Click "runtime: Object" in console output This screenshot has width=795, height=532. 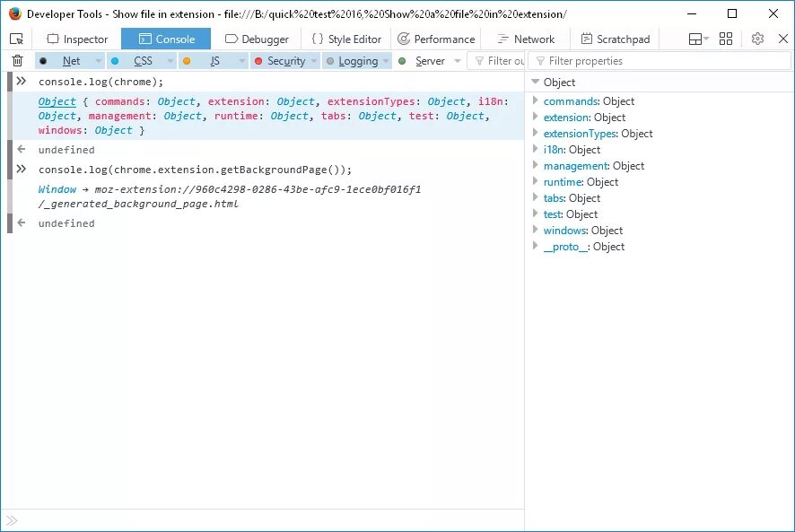pyautogui.click(x=261, y=116)
